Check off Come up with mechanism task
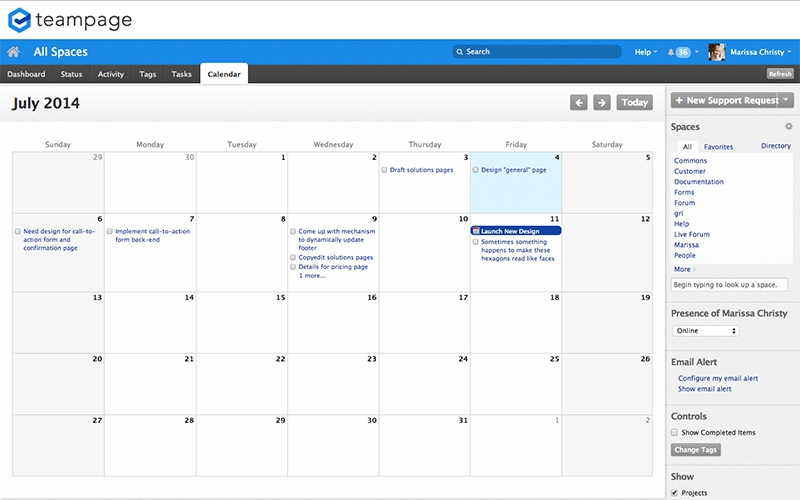Image resolution: width=800 pixels, height=500 pixels. point(292,231)
